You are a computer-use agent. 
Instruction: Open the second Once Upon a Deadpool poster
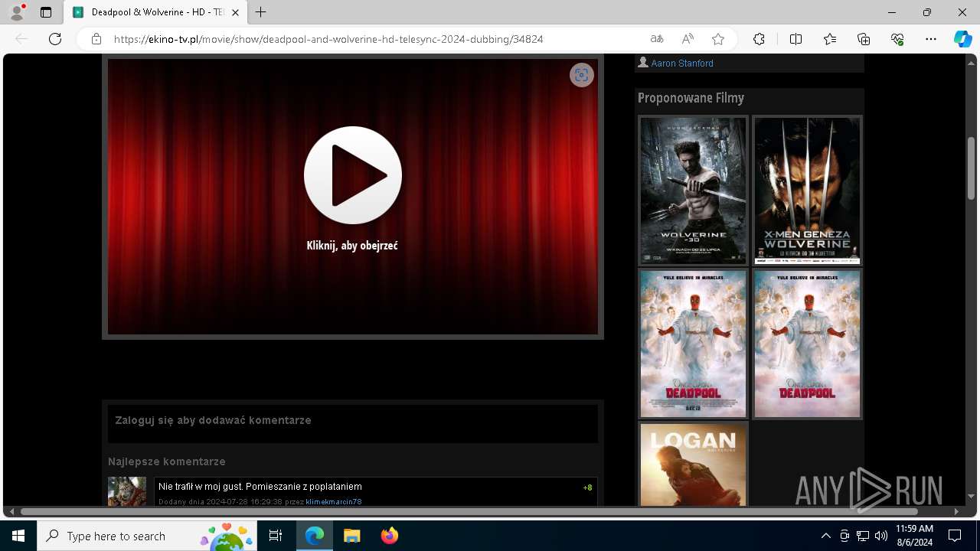tap(807, 344)
